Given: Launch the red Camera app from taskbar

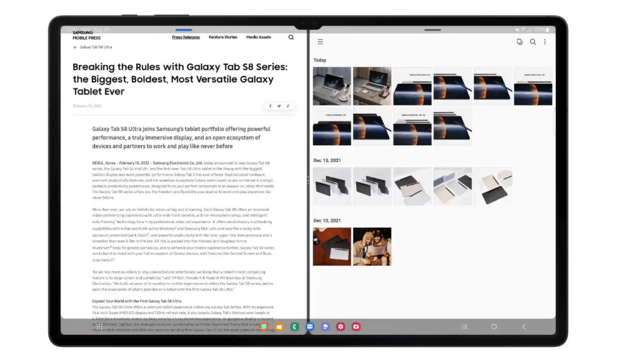Looking at the screenshot, I should [356, 327].
